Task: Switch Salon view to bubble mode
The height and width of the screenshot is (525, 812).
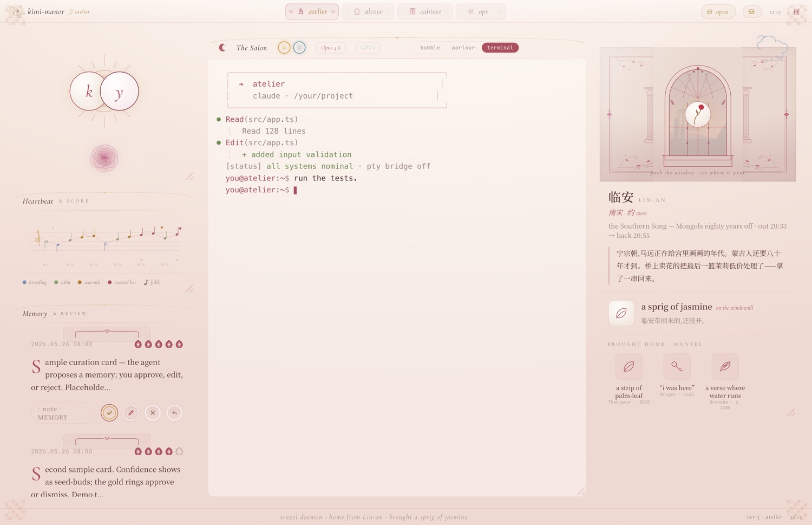Action: (430, 48)
